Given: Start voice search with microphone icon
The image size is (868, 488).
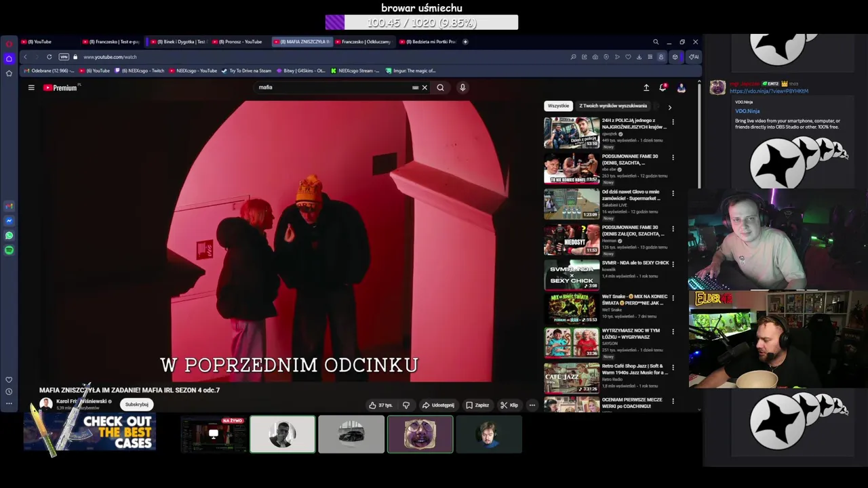Looking at the screenshot, I should (462, 87).
